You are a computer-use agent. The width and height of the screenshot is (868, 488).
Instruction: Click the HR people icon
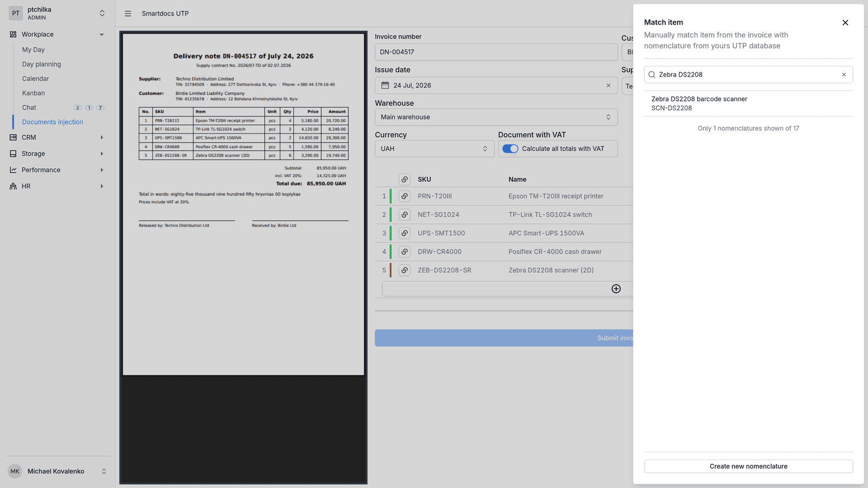(x=13, y=186)
